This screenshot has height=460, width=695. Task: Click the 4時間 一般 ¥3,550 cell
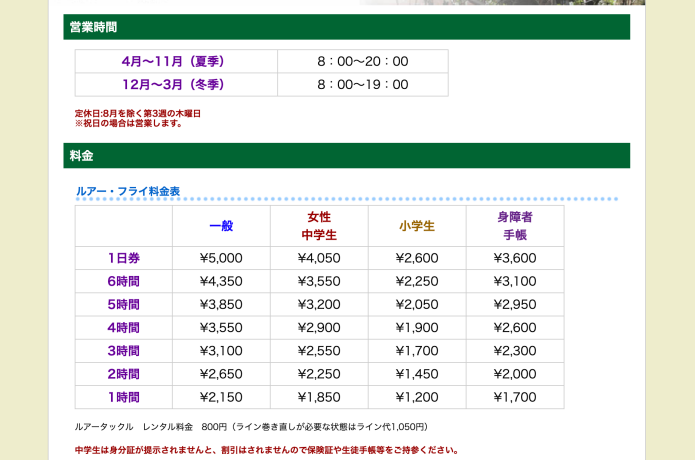(221, 327)
